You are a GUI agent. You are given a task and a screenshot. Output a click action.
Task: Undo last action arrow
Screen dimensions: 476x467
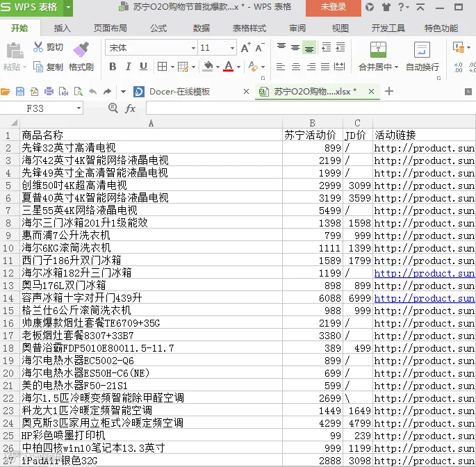[93, 92]
